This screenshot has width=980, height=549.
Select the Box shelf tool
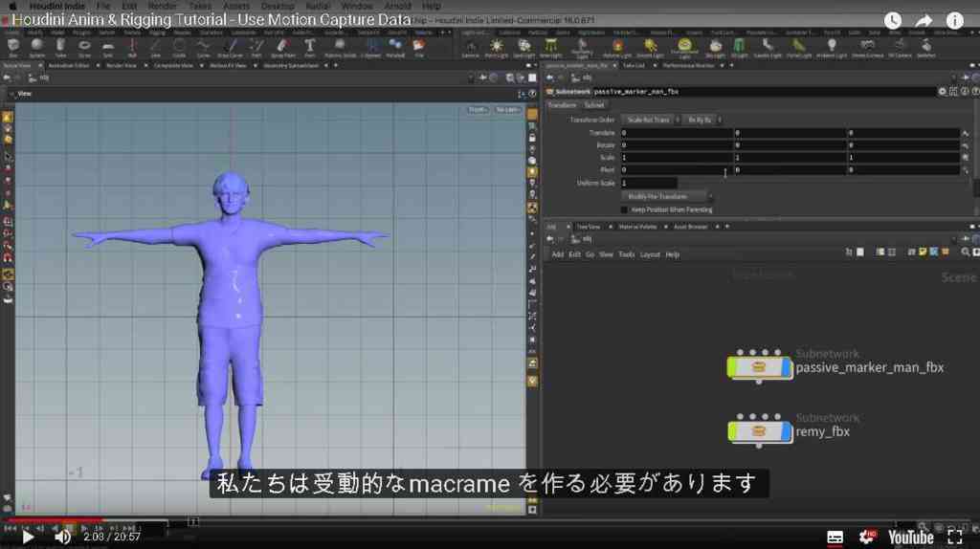pos(13,48)
